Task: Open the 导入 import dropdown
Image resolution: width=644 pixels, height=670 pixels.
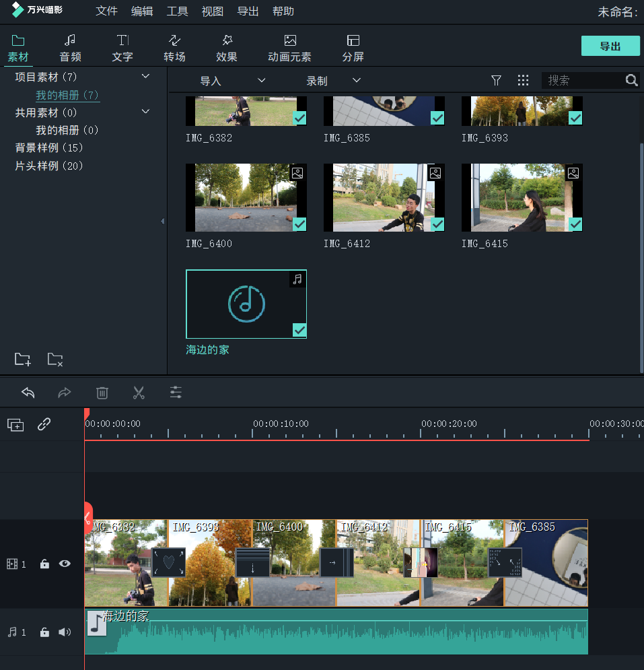Action: tap(232, 81)
